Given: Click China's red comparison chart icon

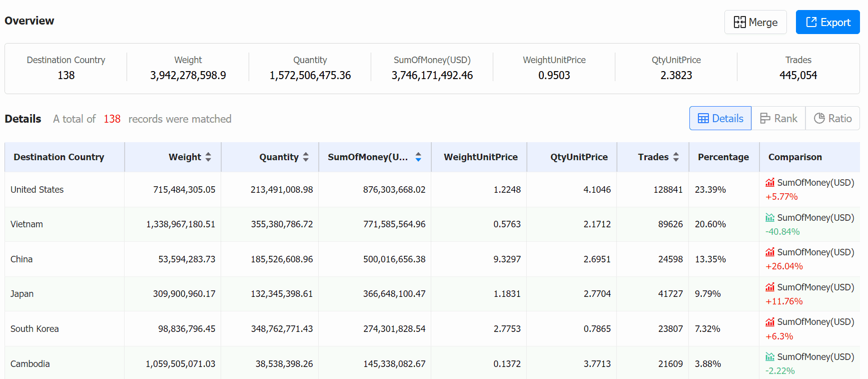Looking at the screenshot, I should tap(770, 252).
